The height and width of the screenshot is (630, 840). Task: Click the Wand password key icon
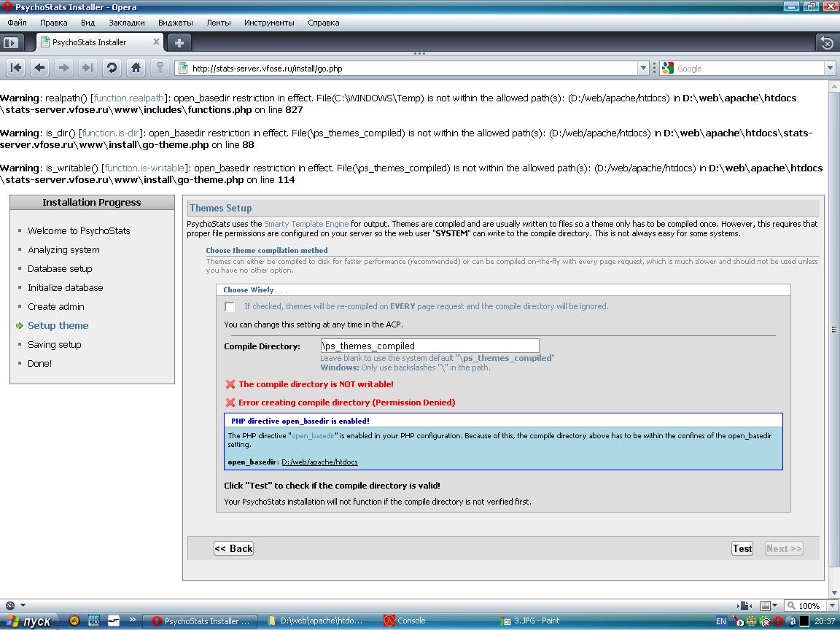159,68
